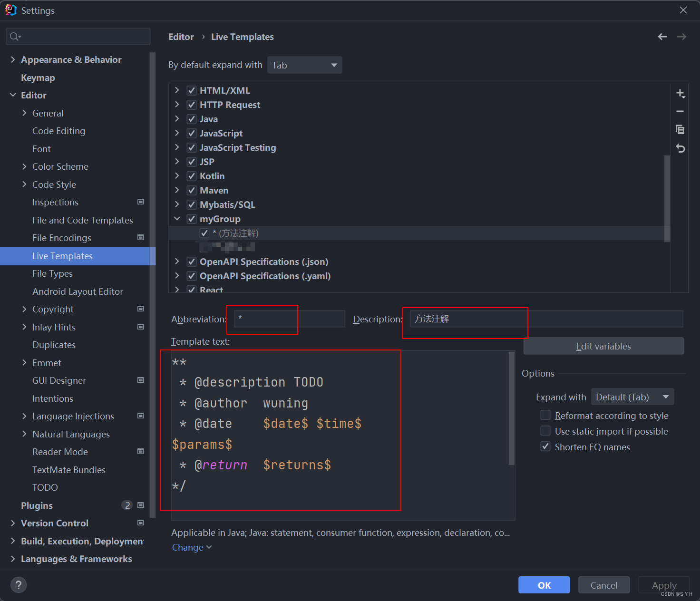Click the Cancel button
Image resolution: width=700 pixels, height=601 pixels.
pyautogui.click(x=604, y=585)
